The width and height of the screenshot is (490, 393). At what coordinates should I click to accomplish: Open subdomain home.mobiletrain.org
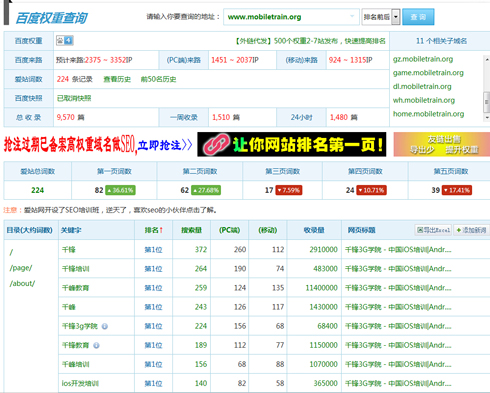point(428,114)
